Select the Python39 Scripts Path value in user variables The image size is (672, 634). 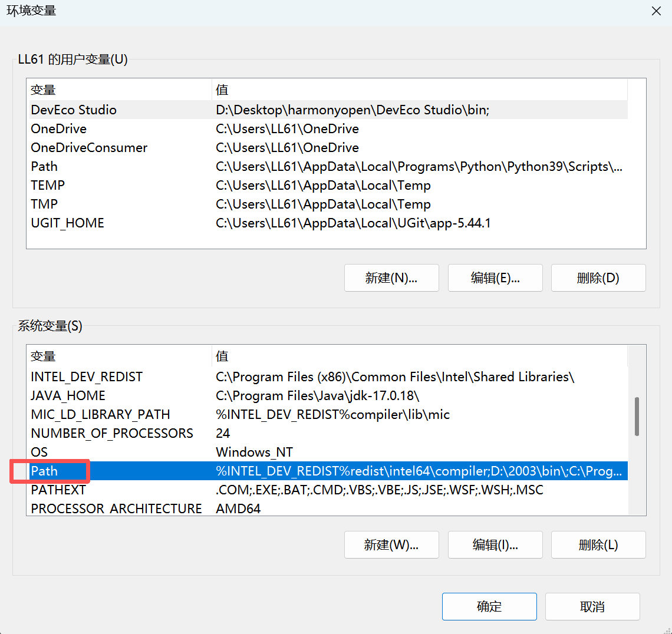[419, 167]
